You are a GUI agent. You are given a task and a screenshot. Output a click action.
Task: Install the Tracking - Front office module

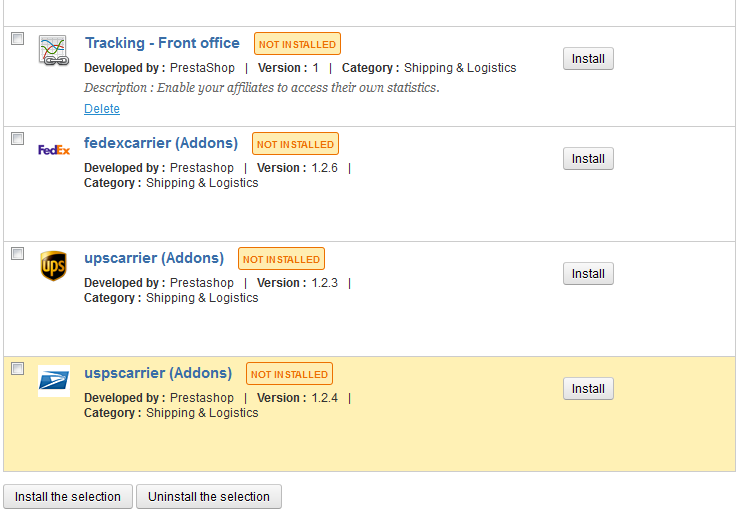(588, 59)
